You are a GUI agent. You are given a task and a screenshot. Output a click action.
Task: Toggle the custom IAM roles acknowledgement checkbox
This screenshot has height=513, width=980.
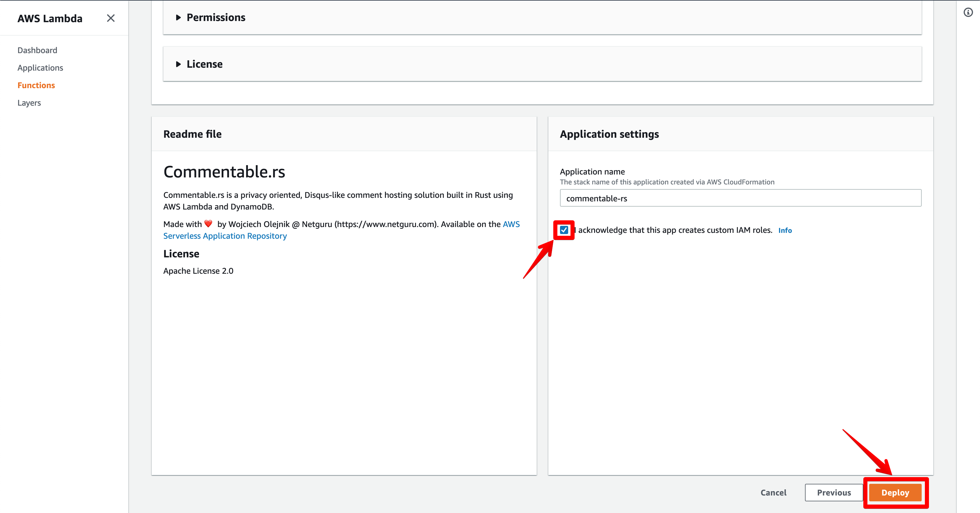[564, 230]
